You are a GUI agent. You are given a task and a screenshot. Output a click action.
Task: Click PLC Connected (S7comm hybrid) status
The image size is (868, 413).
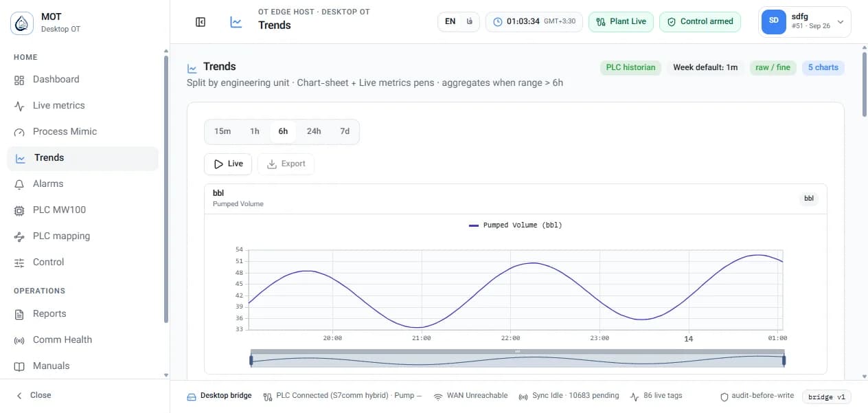(343, 396)
